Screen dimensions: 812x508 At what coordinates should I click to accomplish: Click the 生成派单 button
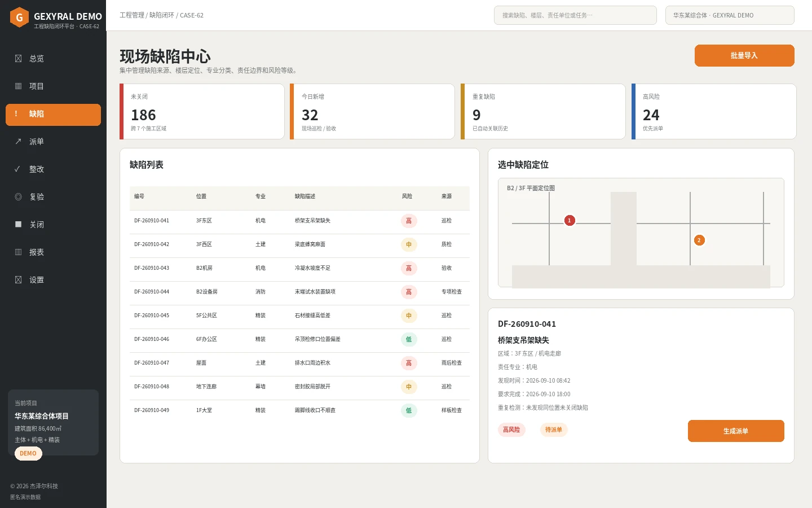pyautogui.click(x=736, y=431)
